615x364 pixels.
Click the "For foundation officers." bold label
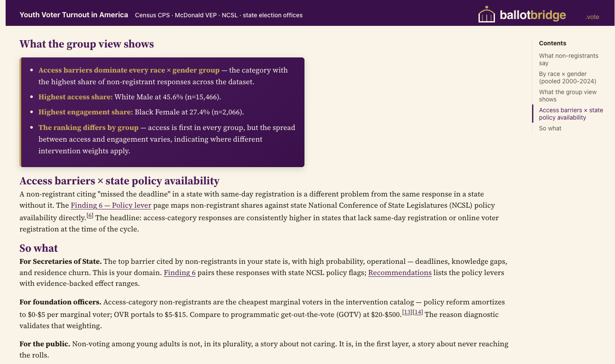(x=60, y=302)
